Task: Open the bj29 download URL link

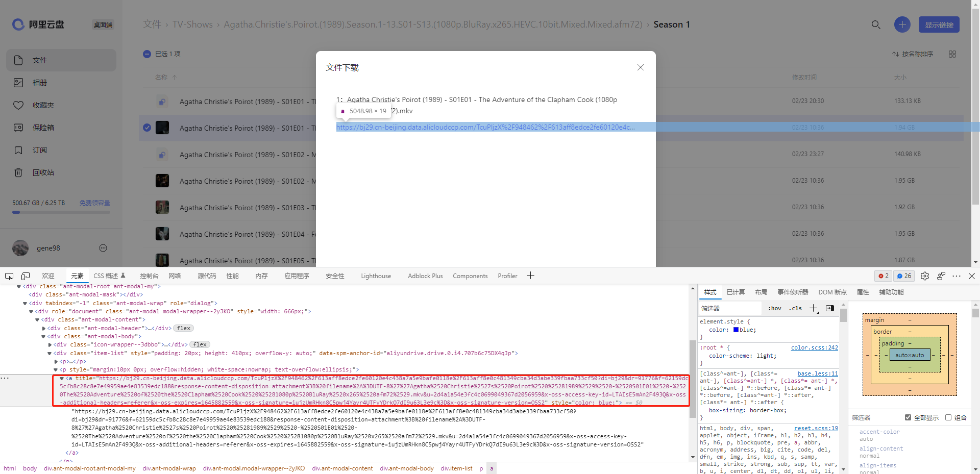Action: [x=485, y=127]
